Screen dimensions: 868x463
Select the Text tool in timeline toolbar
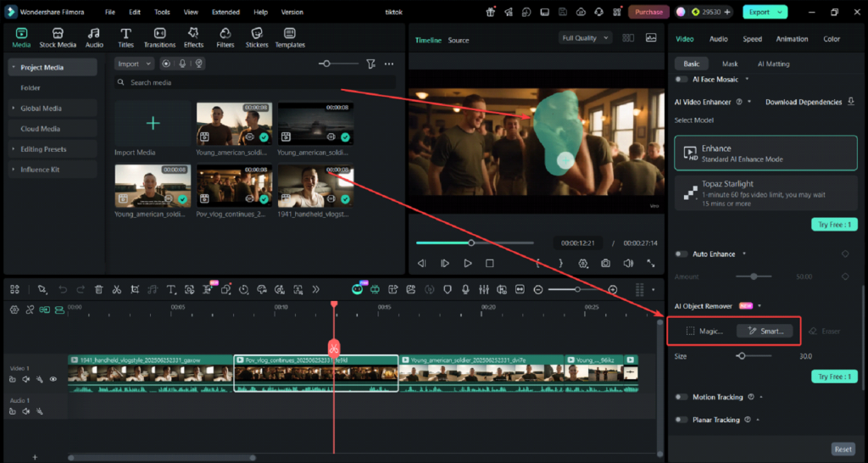pyautogui.click(x=171, y=289)
